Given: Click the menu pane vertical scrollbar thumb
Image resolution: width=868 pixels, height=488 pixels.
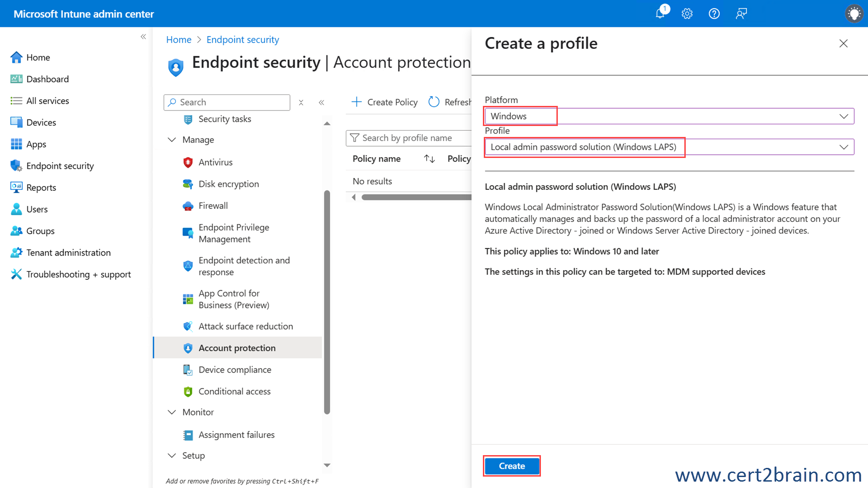Looking at the screenshot, I should point(327,302).
